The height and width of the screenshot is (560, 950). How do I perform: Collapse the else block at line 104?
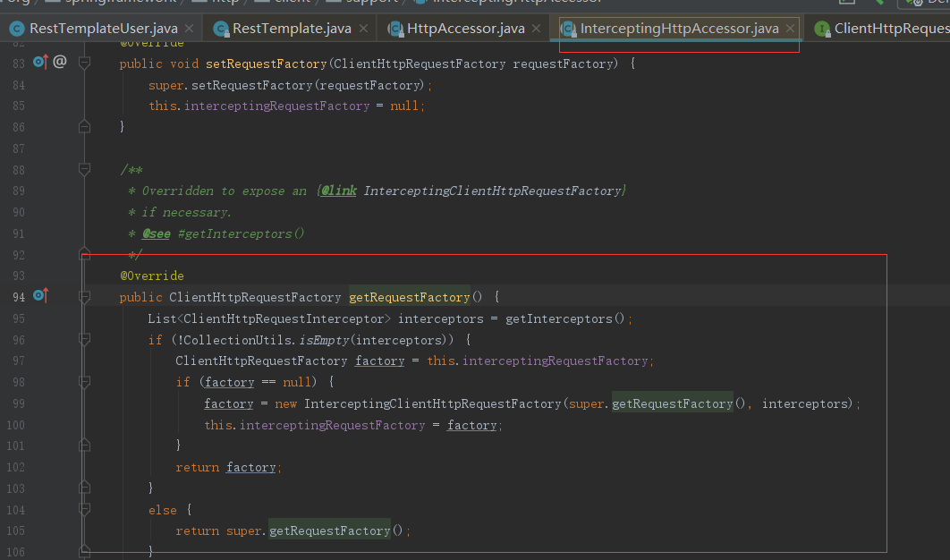coord(85,509)
